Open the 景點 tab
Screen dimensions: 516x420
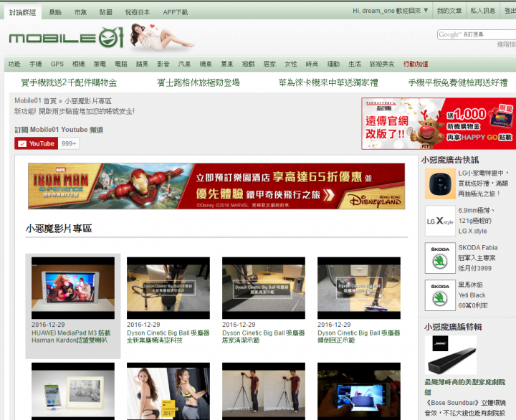tap(55, 12)
